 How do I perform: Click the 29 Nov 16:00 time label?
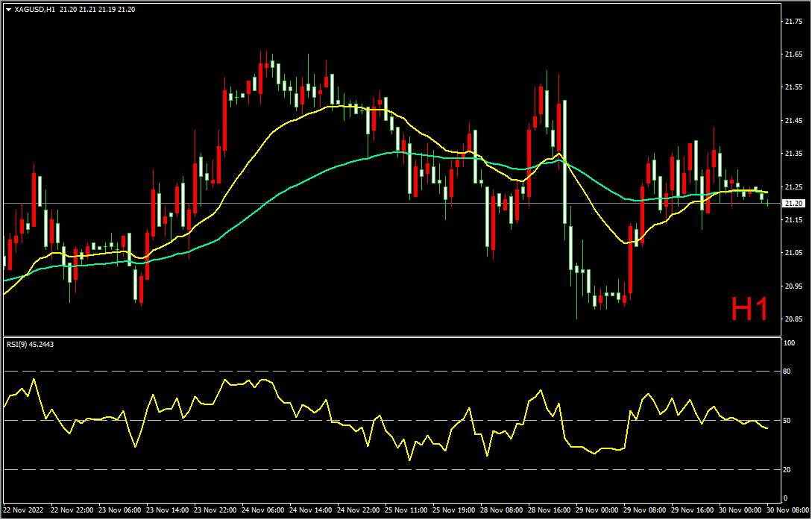693,510
